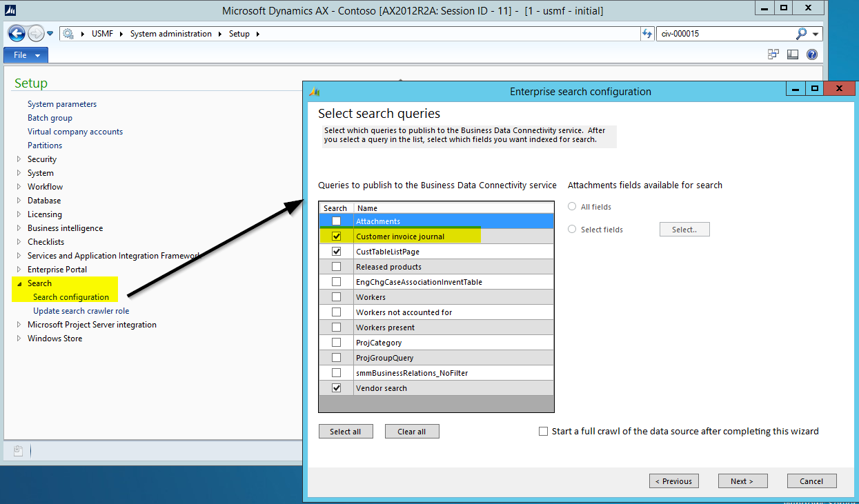Select the All fields radio button
The height and width of the screenshot is (504, 859).
[572, 207]
